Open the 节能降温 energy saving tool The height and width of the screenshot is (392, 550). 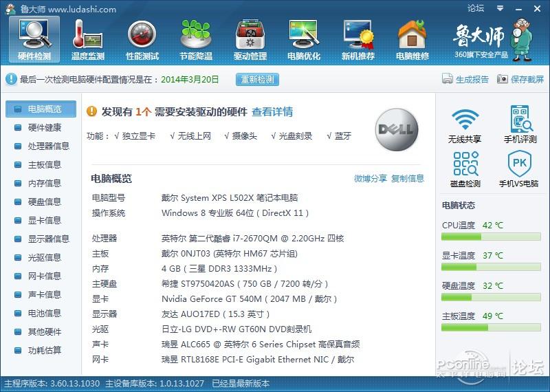point(196,39)
